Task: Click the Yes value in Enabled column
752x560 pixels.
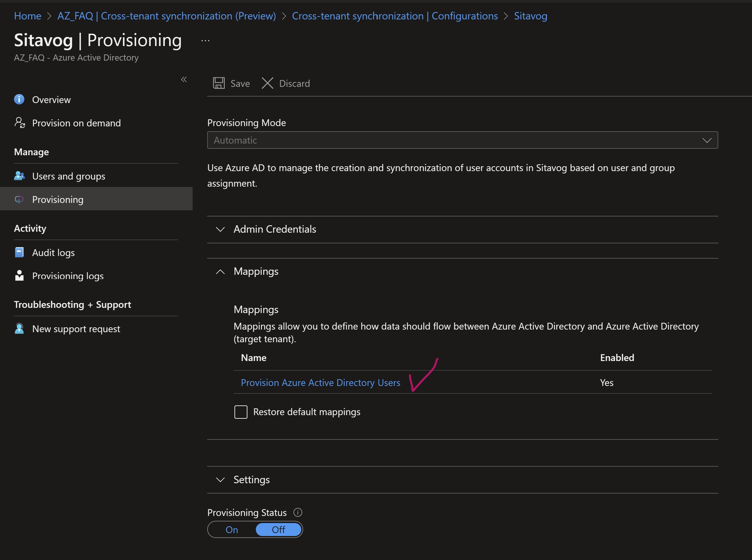Action: pyautogui.click(x=606, y=382)
